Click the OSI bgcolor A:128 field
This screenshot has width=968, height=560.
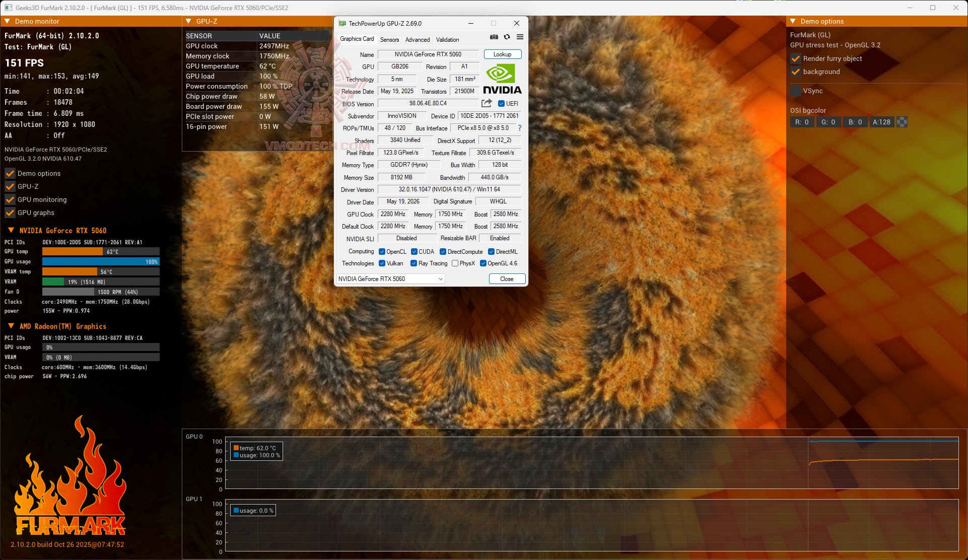(x=882, y=122)
